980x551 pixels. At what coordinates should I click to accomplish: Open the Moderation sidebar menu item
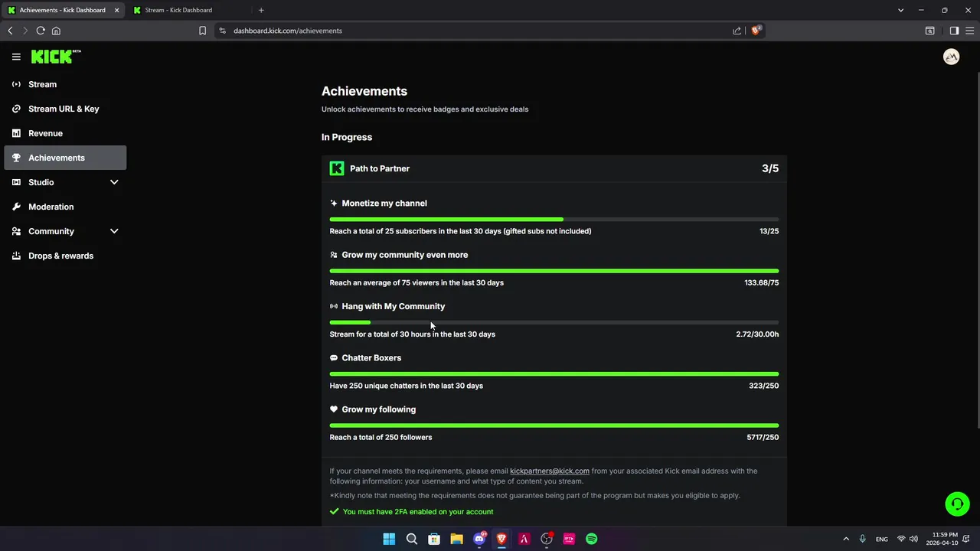pyautogui.click(x=65, y=207)
